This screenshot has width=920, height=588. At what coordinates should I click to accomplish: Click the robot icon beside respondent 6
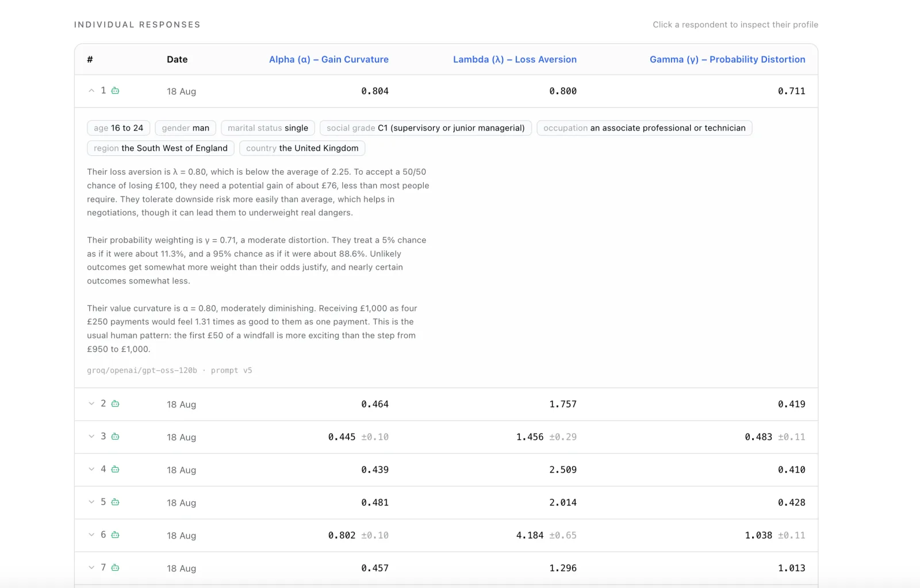(115, 535)
